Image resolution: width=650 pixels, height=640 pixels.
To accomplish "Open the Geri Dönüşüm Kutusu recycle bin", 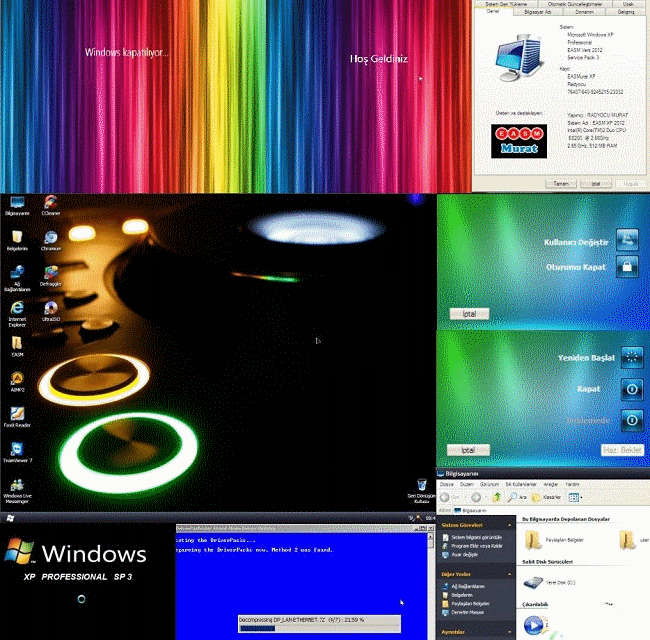I will click(421, 491).
